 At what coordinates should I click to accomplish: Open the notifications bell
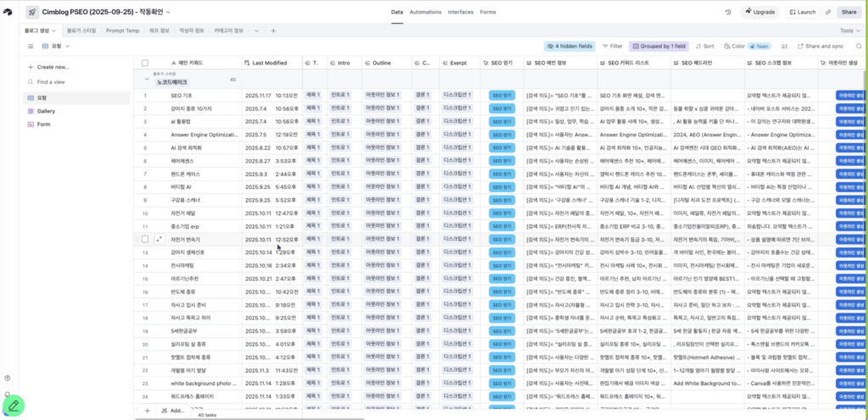[x=7, y=394]
